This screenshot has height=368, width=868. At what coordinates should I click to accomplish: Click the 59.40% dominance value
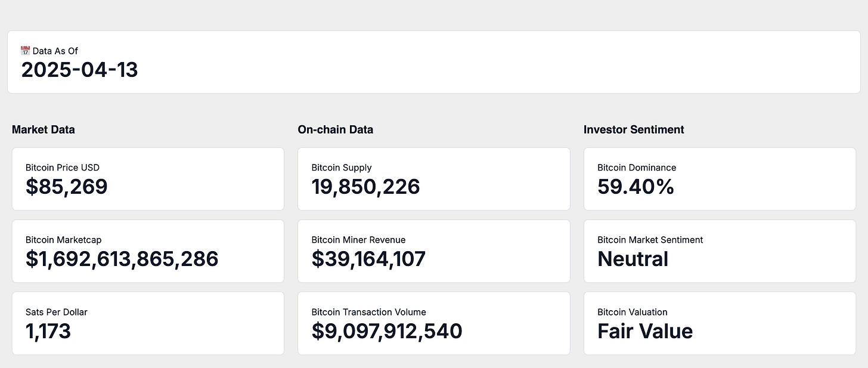point(635,187)
